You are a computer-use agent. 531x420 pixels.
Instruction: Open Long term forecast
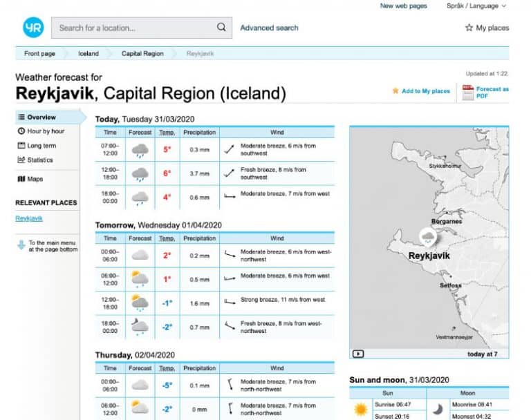tap(41, 146)
